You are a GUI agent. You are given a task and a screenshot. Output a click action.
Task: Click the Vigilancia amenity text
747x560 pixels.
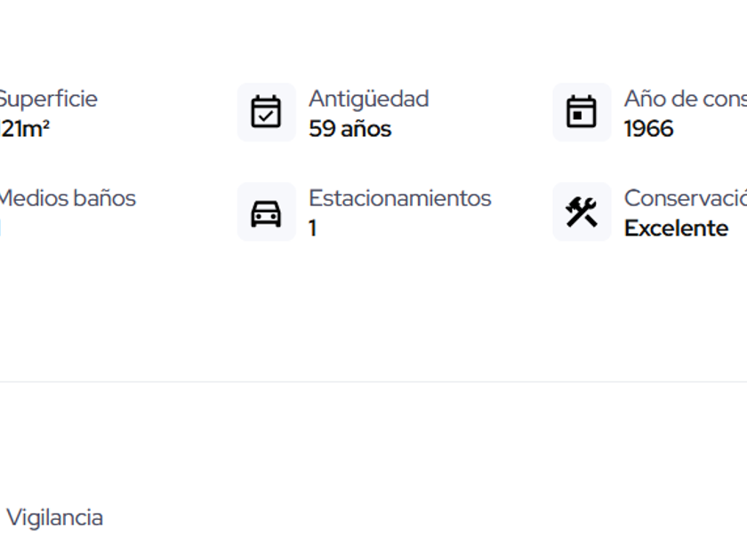click(x=55, y=517)
